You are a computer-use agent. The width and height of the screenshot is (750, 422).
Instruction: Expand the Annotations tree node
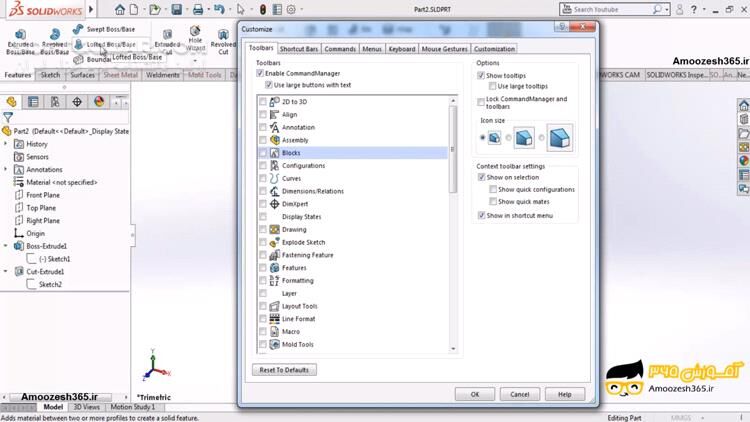tap(5, 169)
